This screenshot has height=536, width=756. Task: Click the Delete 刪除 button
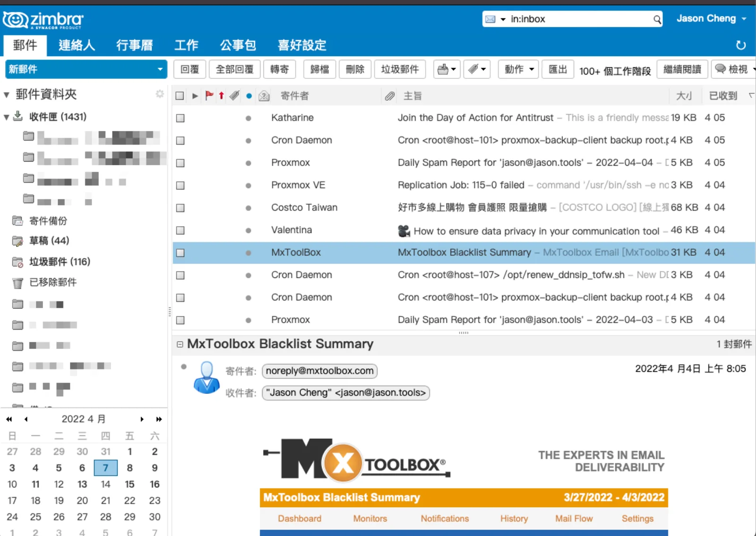point(355,69)
